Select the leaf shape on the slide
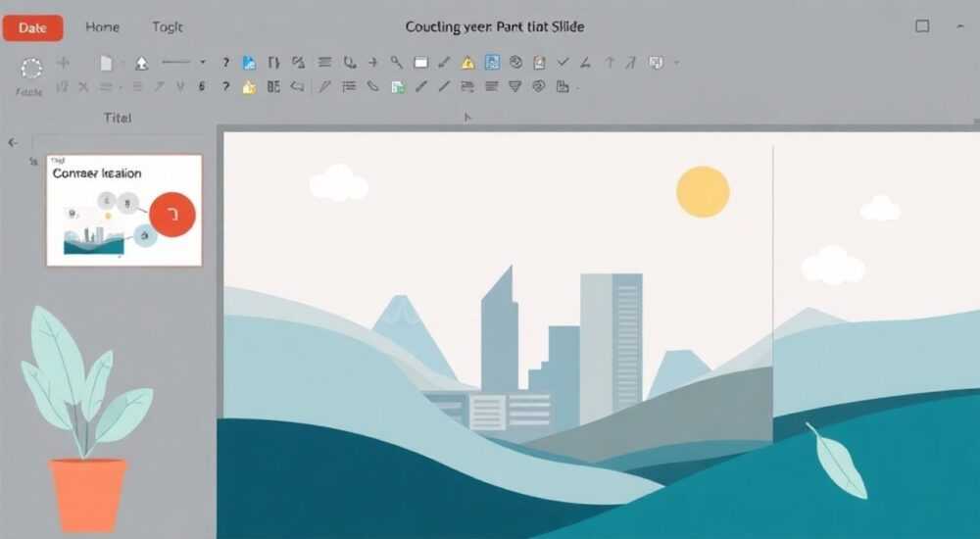Screen dimensions: 980x539 836,460
